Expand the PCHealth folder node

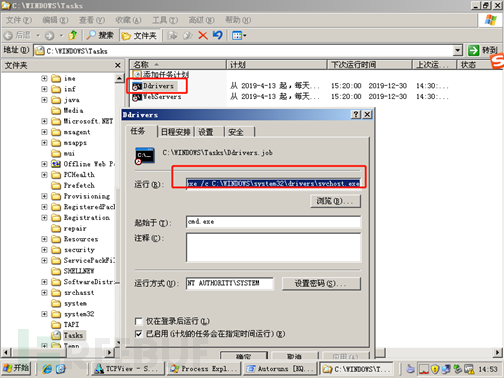point(44,175)
